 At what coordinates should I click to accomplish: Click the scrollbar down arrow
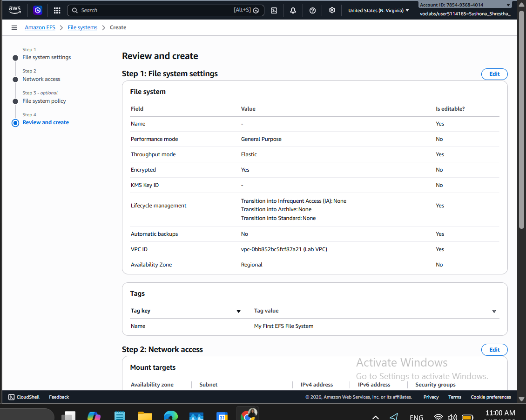tap(521, 399)
